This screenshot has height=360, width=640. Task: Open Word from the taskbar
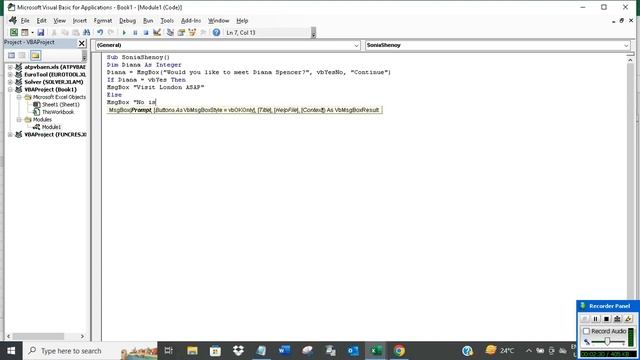[x=284, y=351]
